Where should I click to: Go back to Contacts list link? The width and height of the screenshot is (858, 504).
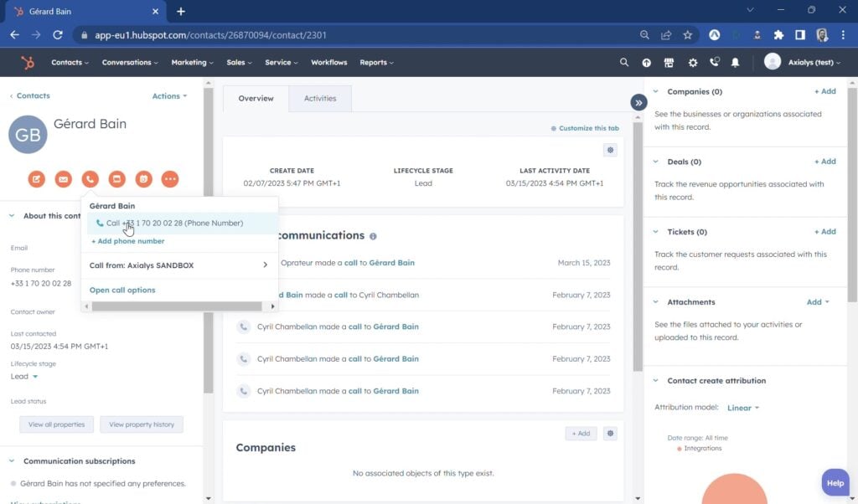pos(29,95)
